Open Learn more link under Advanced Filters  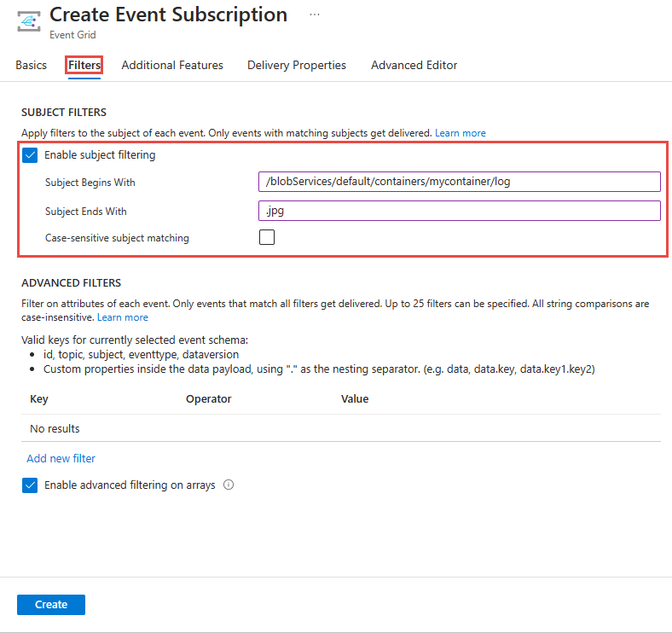122,317
